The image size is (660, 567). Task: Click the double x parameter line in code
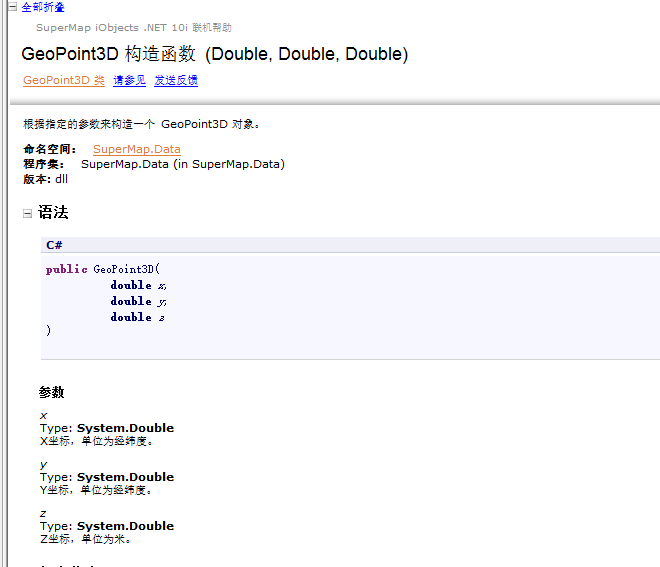point(138,285)
